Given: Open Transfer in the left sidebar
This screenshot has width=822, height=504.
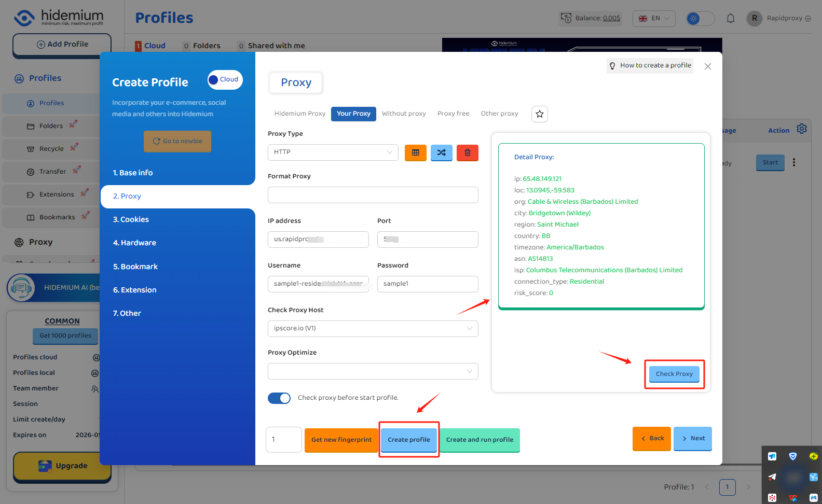Looking at the screenshot, I should tap(51, 172).
